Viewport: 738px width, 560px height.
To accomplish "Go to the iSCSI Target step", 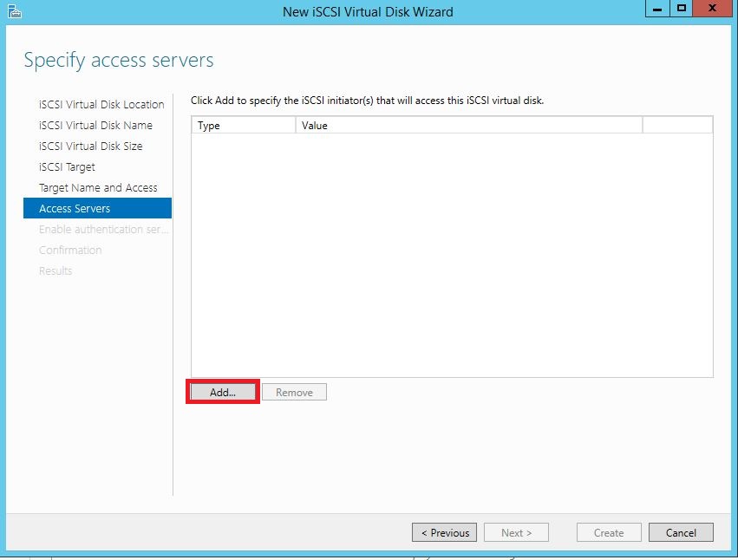I will click(x=68, y=166).
